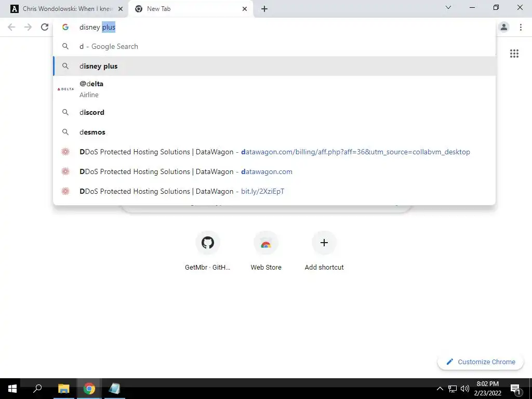Open DataWagon suggestion with billing/aff.php URL
This screenshot has height=399, width=532.
tap(274, 152)
